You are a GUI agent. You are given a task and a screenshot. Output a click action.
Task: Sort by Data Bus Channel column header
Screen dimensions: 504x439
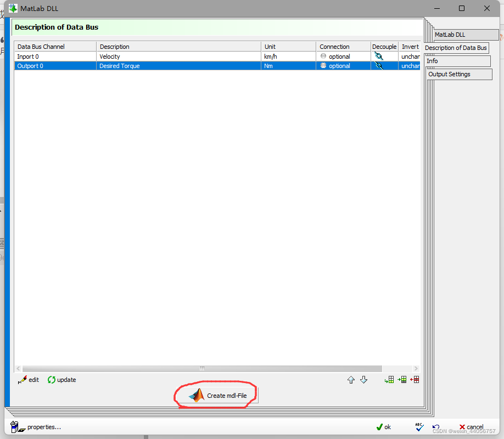55,47
